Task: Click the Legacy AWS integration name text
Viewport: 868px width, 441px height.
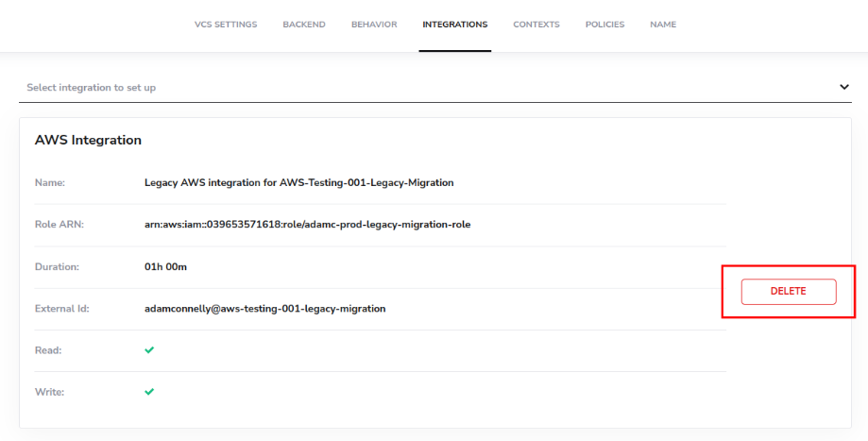Action: tap(298, 182)
